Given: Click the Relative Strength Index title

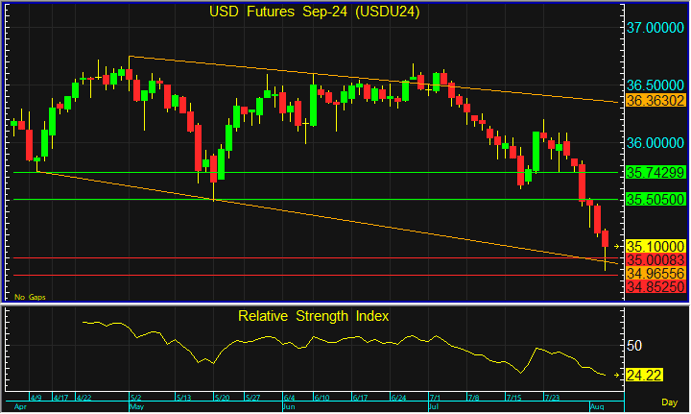Looking at the screenshot, I should pos(313,316).
